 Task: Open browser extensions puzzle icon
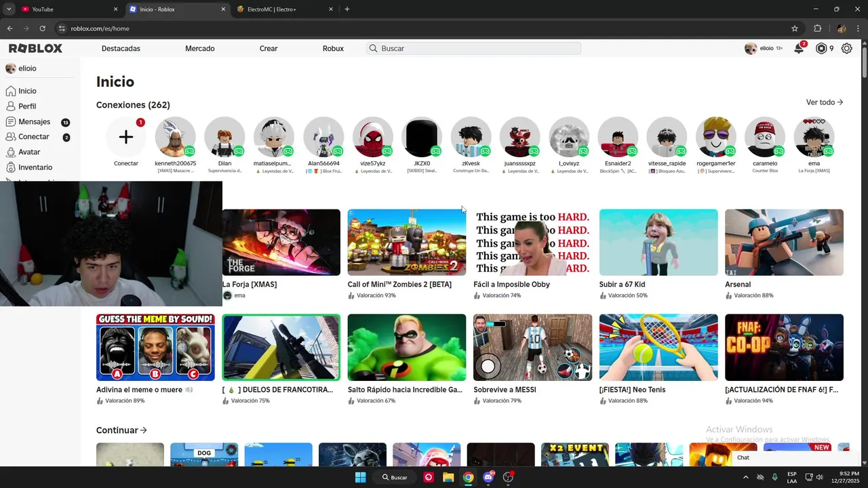click(x=817, y=28)
